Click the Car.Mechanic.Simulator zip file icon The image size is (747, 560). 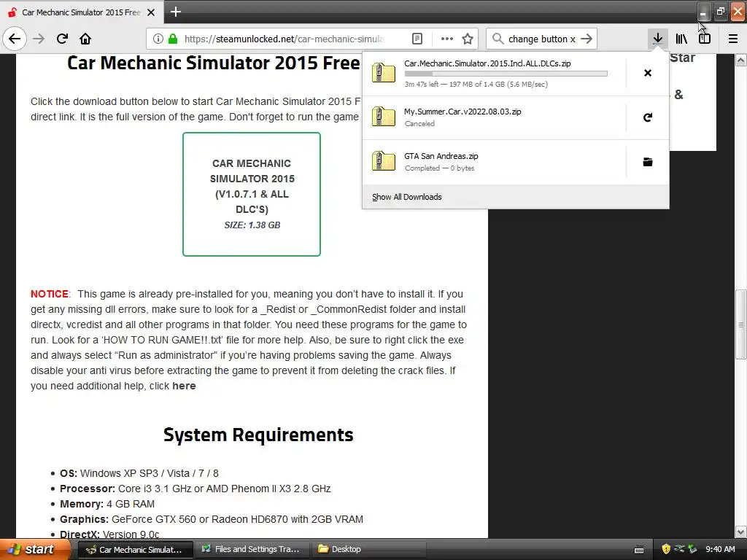[x=384, y=73]
